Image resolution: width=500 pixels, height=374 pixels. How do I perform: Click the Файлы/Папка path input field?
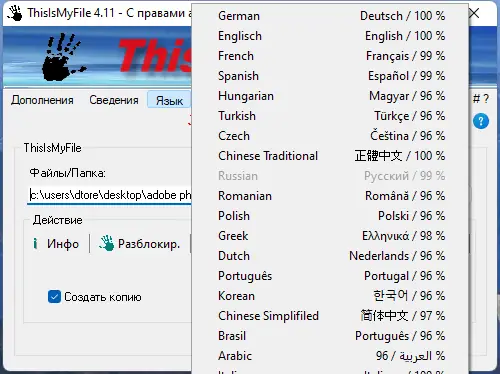pyautogui.click(x=110, y=195)
